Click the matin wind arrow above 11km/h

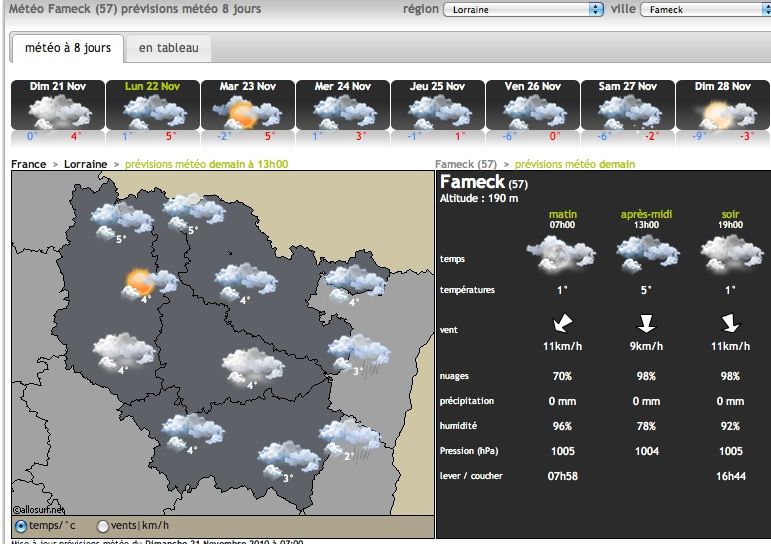click(x=563, y=323)
